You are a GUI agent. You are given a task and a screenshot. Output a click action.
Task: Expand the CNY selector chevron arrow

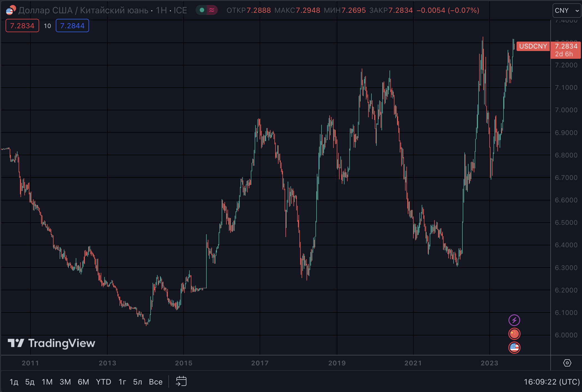tap(577, 11)
